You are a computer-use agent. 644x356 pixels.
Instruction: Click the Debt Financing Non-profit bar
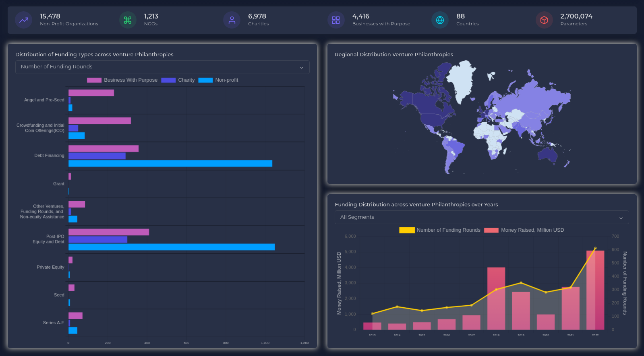[x=170, y=163]
